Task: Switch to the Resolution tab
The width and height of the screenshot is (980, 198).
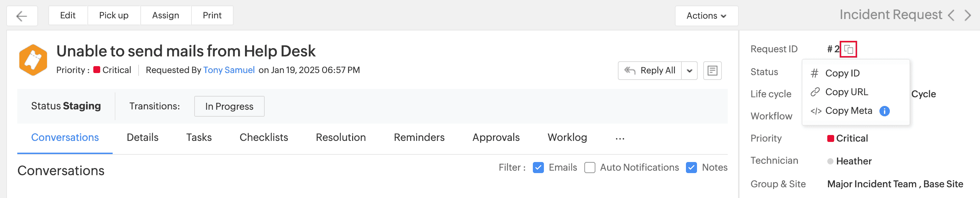Action: point(340,137)
